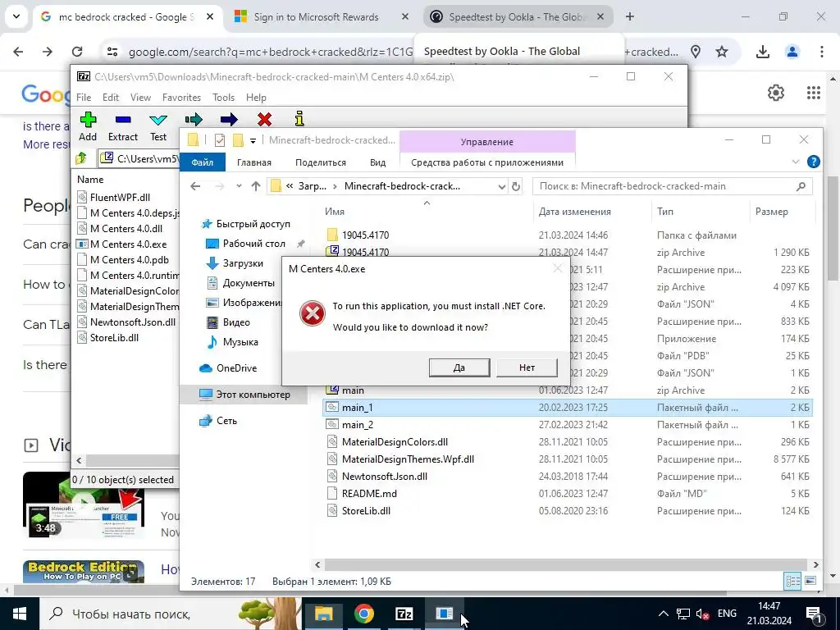The width and height of the screenshot is (840, 630).
Task: Open View menu in 7-Zip
Action: point(140,98)
